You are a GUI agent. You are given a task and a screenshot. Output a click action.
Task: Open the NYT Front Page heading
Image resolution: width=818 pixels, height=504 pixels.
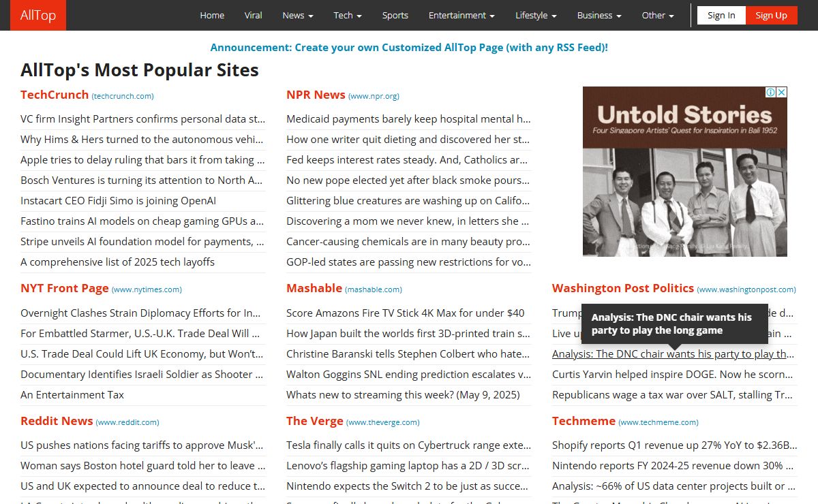coord(65,288)
